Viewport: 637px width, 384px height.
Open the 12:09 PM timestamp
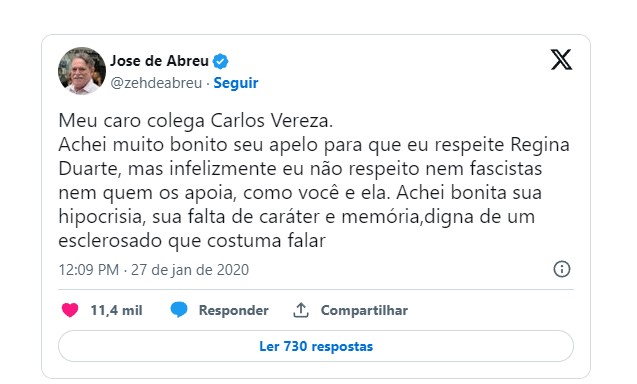point(89,270)
